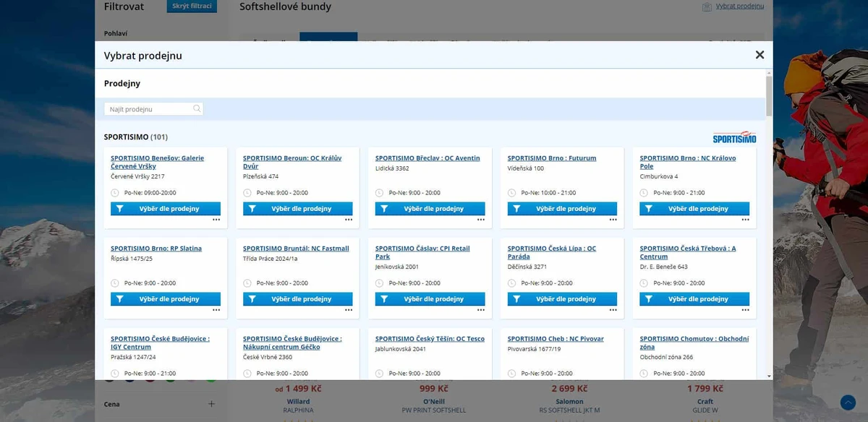Viewport: 868px width, 422px height.
Task: Open SPORTISIMO Cheb : NC Pivovar link
Action: click(x=556, y=339)
